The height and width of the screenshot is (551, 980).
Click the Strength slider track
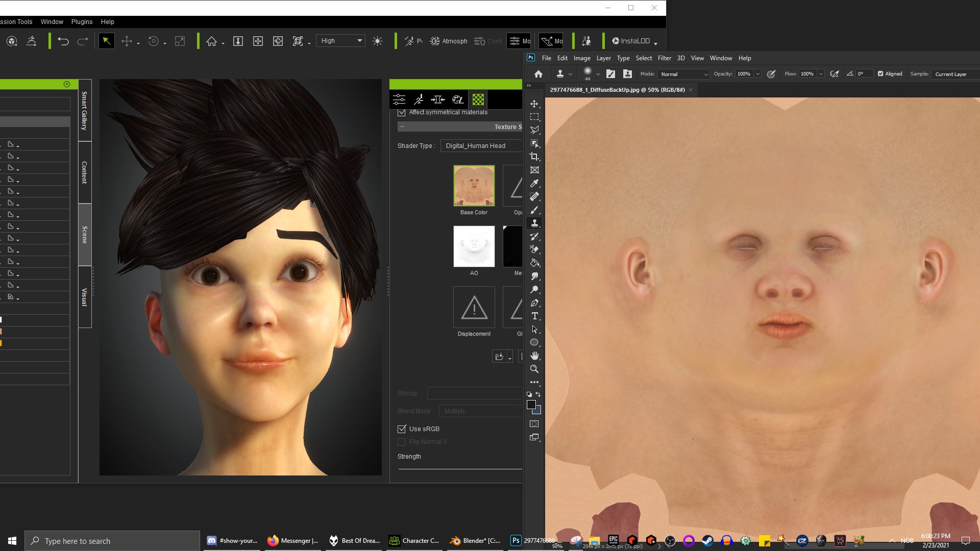(x=460, y=468)
